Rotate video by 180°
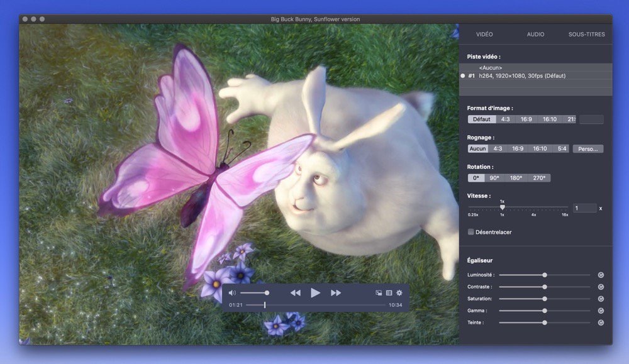629x364 pixels. point(516,178)
